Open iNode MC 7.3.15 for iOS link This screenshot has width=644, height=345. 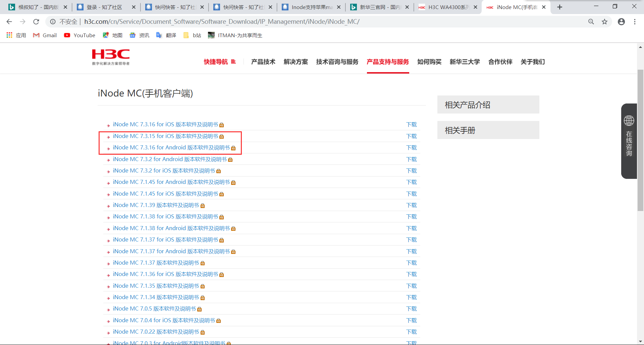(x=165, y=136)
